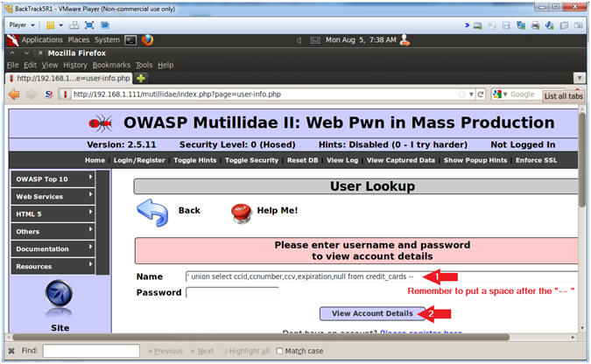Expand the Web Services sidebar menu
Viewport: 591px width, 364px height.
tap(53, 196)
